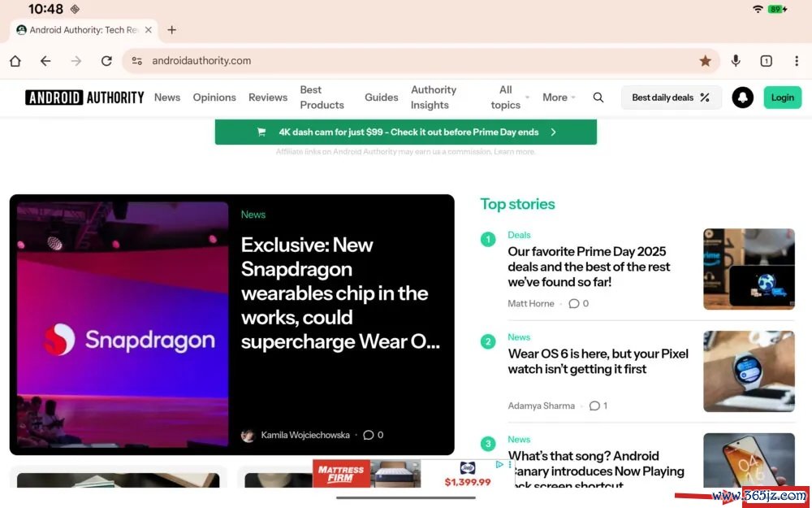Click the address bar URL field
The image size is (812, 508).
(421, 61)
